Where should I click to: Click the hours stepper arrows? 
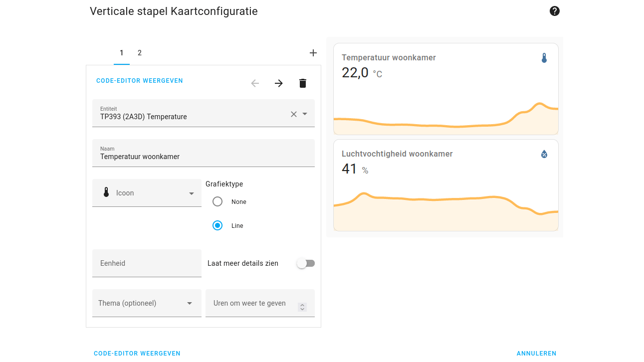coord(302,307)
